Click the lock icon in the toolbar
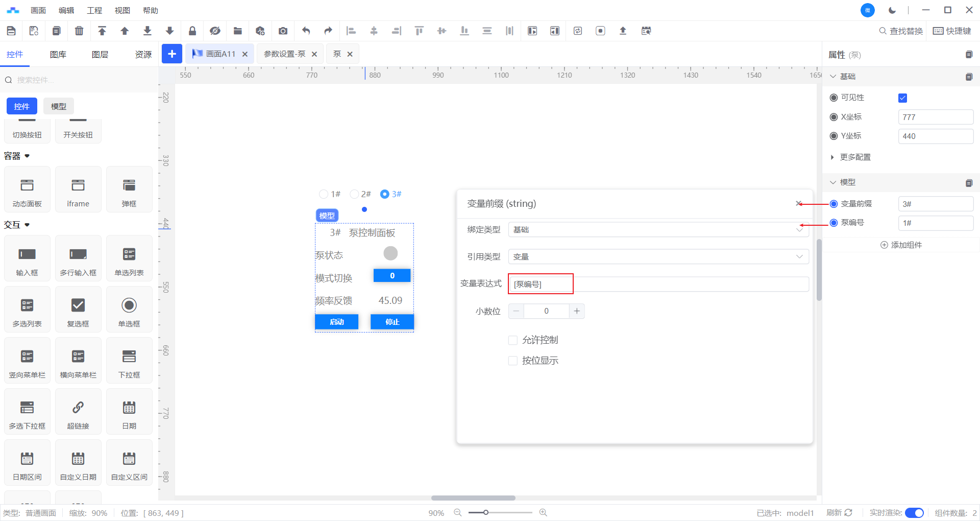The width and height of the screenshot is (980, 521). pos(192,31)
